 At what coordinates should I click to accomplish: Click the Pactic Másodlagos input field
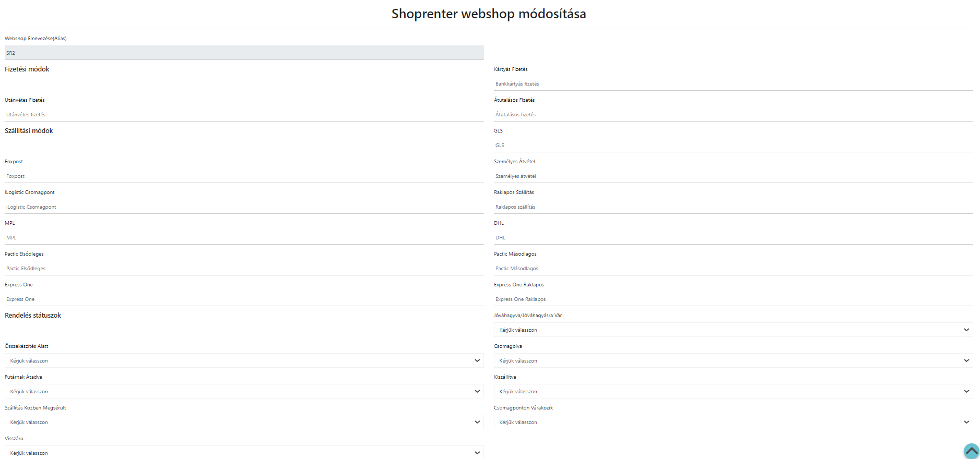tap(734, 268)
